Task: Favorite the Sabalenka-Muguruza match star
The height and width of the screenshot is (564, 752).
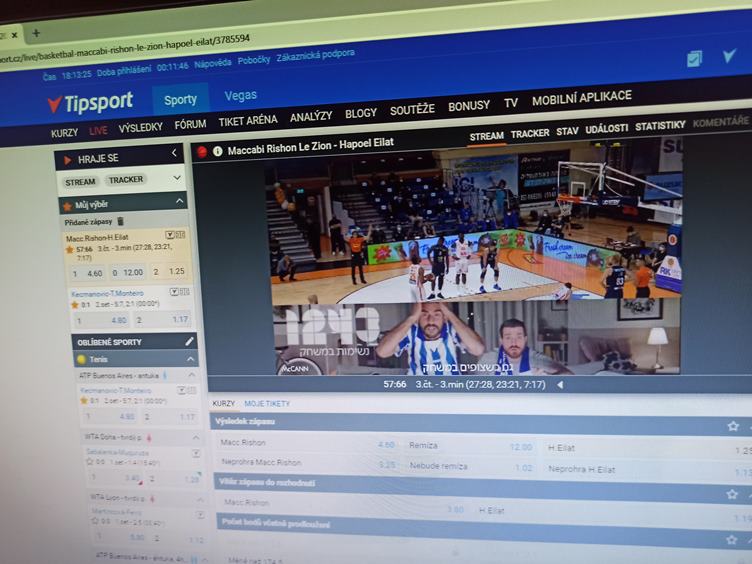Action: (89, 462)
